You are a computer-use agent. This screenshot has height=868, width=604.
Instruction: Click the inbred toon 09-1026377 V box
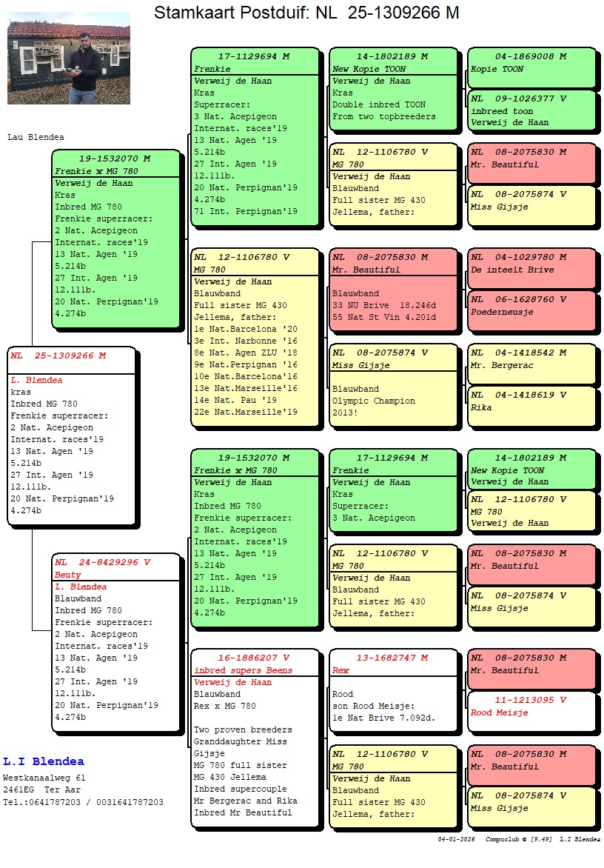coord(531,110)
